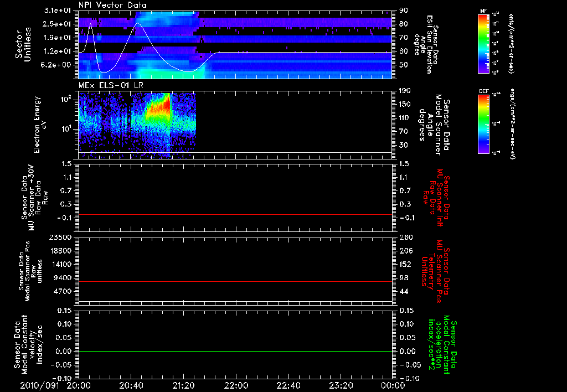The width and height of the screenshot is (567, 392).
Task: Click the DEF label above color bar
Action: pos(483,91)
